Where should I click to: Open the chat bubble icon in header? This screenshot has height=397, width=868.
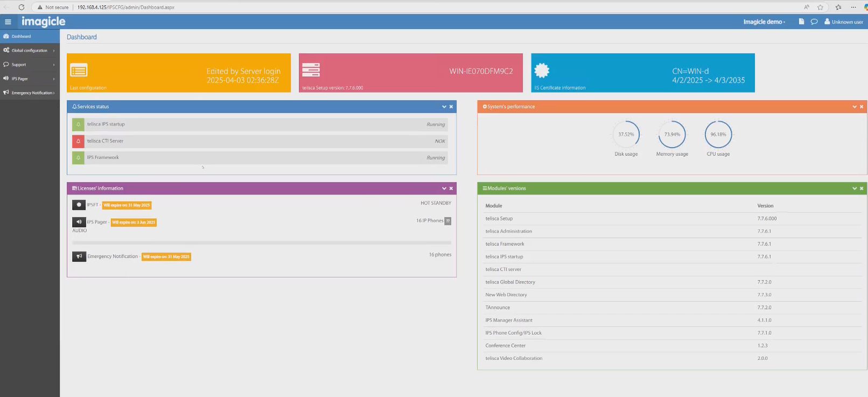[814, 22]
